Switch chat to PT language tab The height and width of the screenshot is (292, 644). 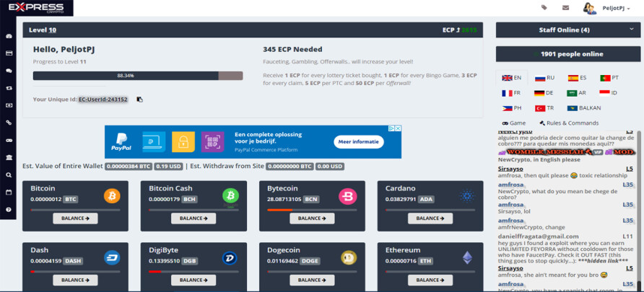tap(609, 78)
